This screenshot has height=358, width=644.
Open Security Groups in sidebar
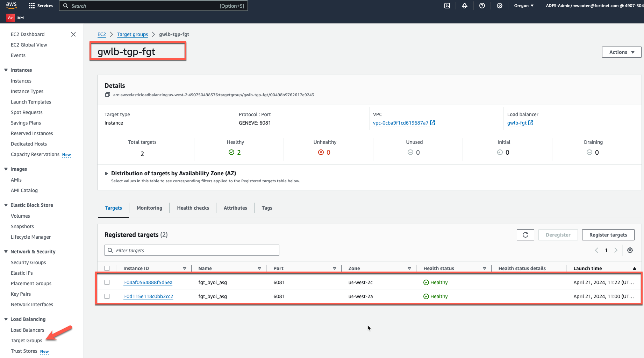point(28,262)
